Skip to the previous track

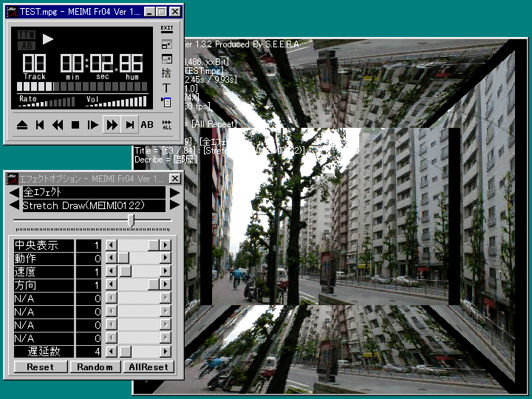pyautogui.click(x=40, y=125)
